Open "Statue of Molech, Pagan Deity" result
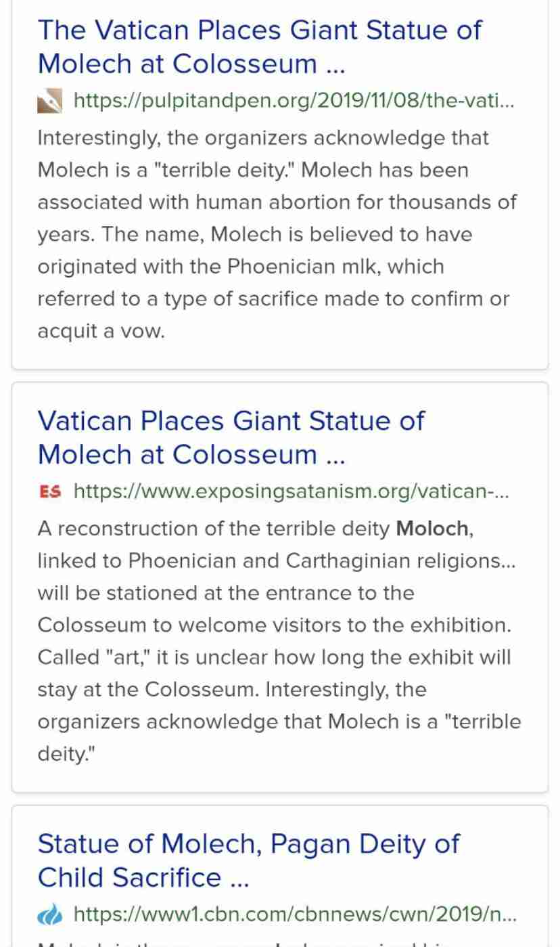The image size is (560, 947). pyautogui.click(x=248, y=860)
